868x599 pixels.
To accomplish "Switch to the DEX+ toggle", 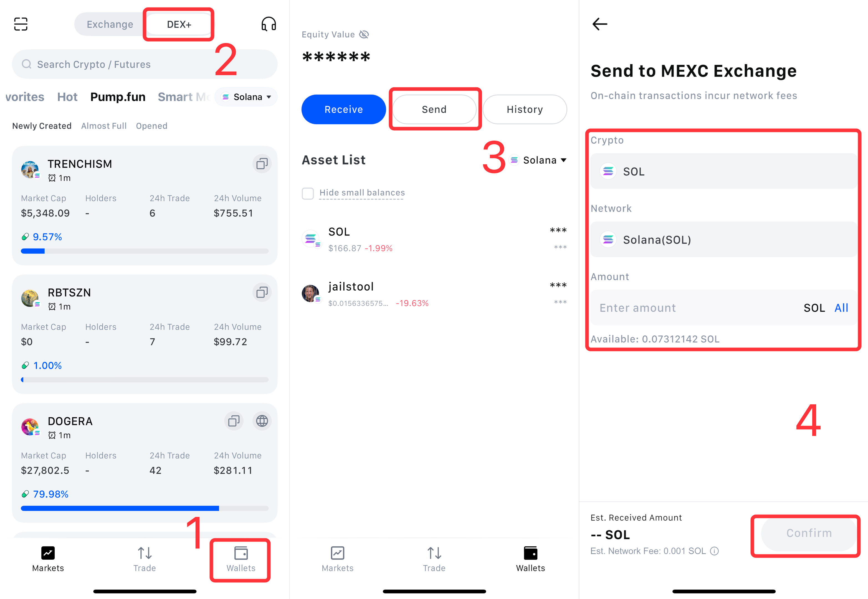I will (x=179, y=24).
